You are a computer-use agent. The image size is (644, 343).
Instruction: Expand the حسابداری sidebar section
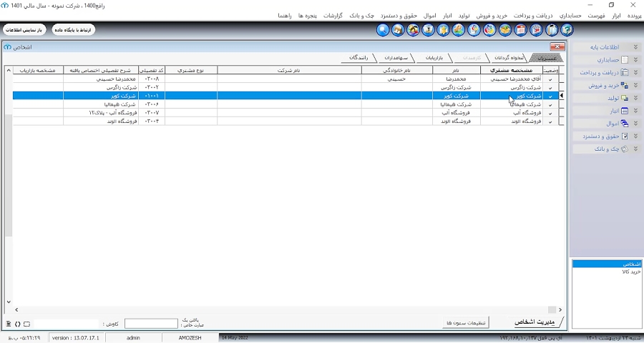[x=636, y=60]
